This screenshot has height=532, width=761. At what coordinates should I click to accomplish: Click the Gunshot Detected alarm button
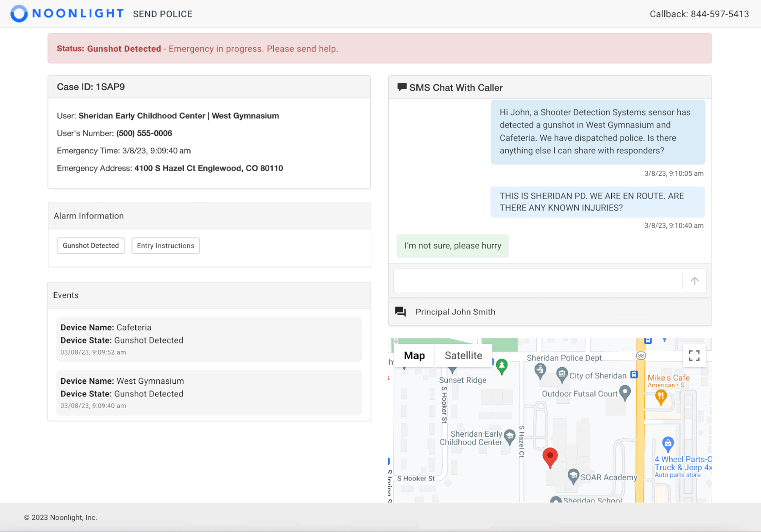click(x=90, y=246)
